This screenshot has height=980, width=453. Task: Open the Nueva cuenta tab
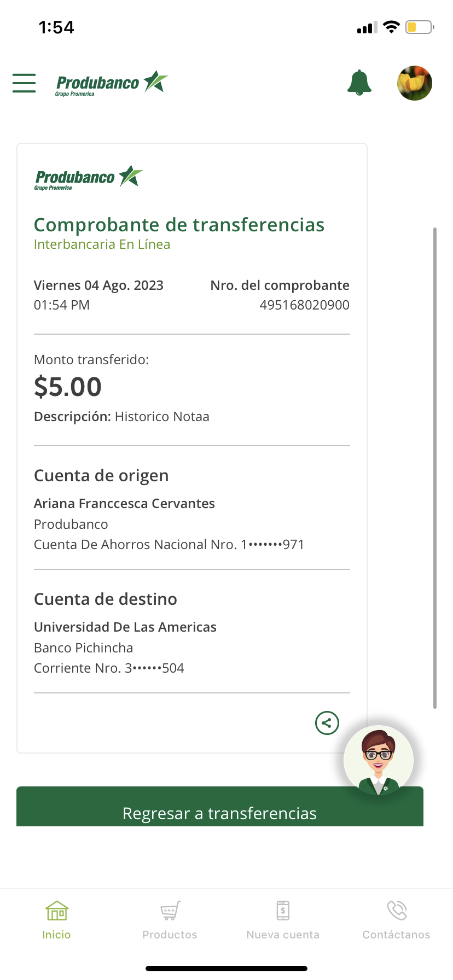283,920
